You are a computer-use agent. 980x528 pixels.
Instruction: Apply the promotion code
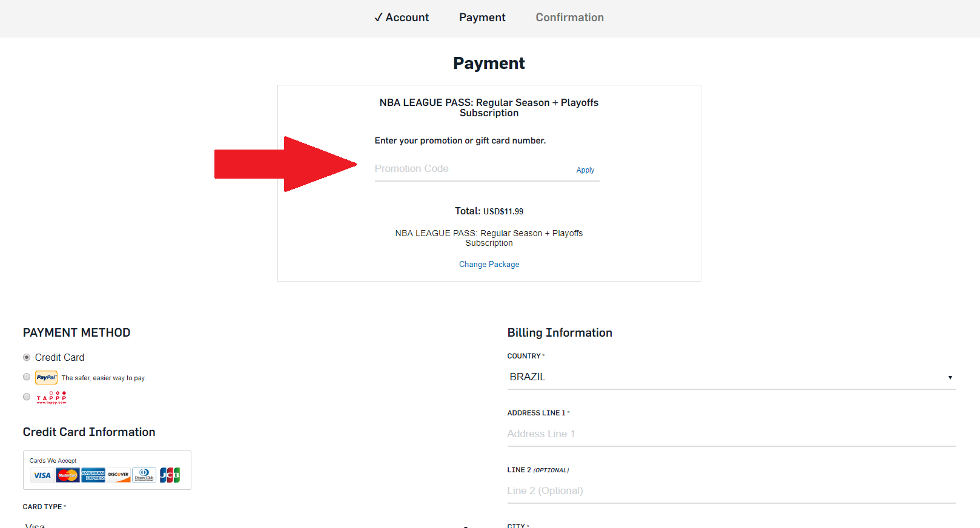point(585,170)
